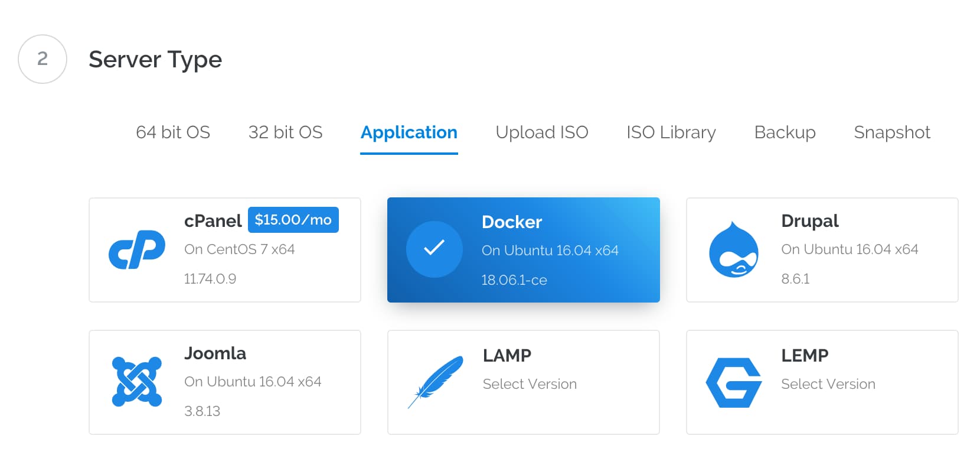Click the Drupal card title
The height and width of the screenshot is (455, 980).
(810, 222)
